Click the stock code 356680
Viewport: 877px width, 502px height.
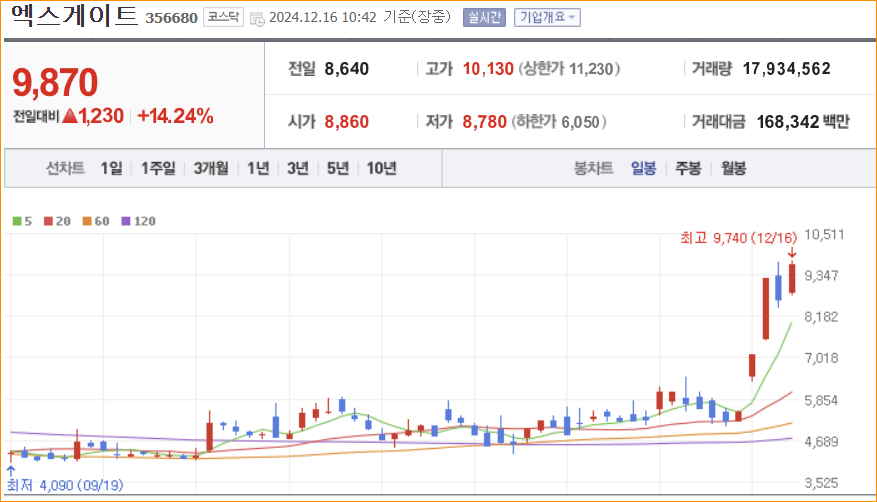(x=171, y=18)
